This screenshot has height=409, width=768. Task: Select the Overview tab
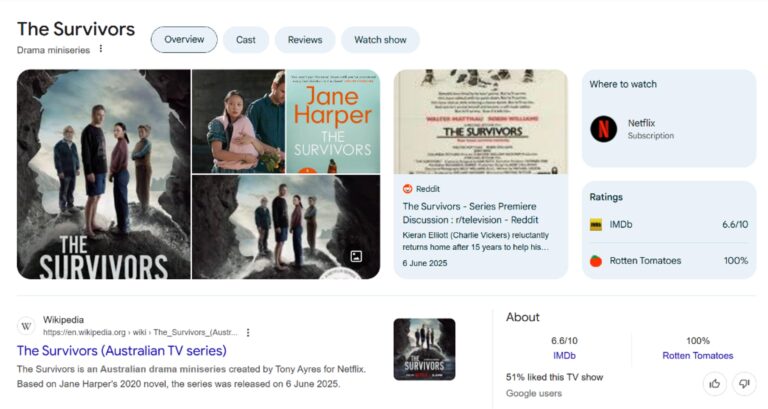pyautogui.click(x=184, y=40)
